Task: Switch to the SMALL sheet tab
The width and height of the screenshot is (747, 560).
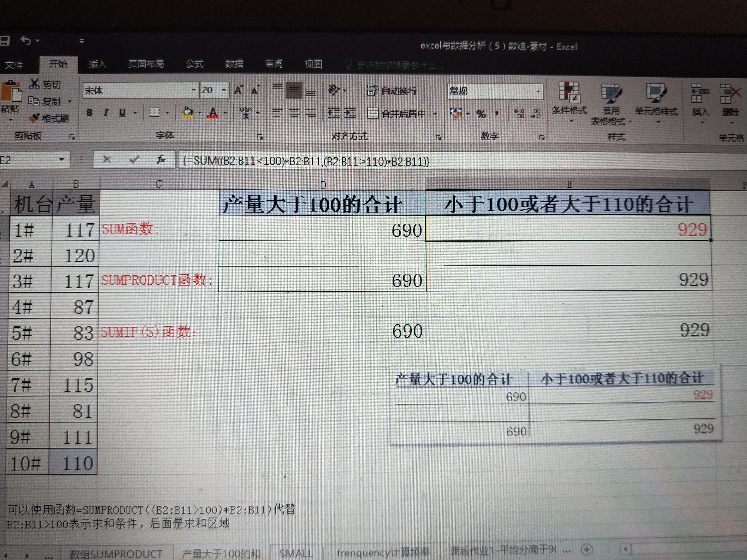Action: (x=296, y=553)
